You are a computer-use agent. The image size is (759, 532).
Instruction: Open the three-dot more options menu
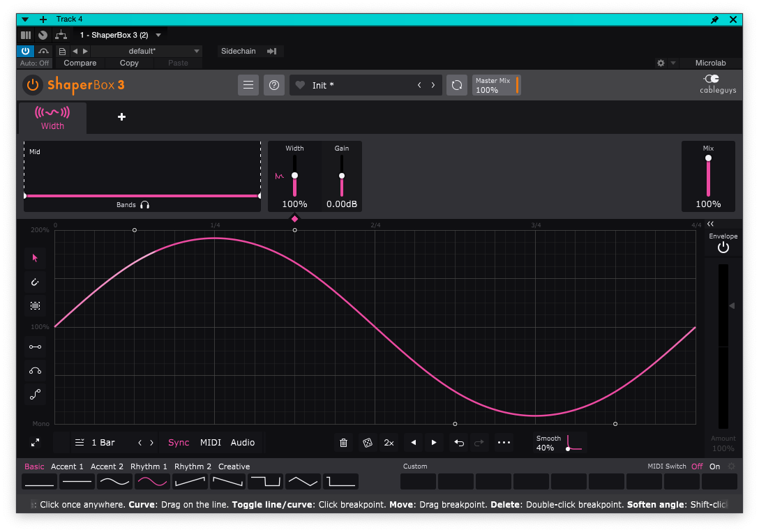pyautogui.click(x=504, y=443)
